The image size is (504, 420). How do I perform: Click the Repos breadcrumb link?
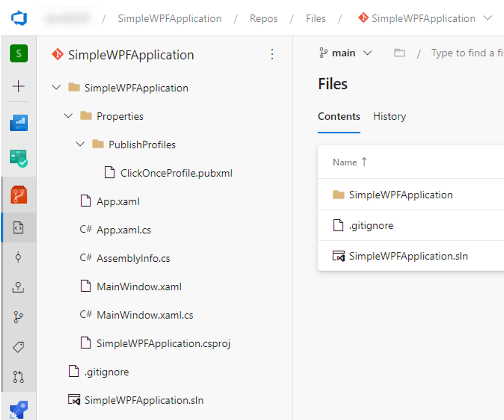coord(264,18)
